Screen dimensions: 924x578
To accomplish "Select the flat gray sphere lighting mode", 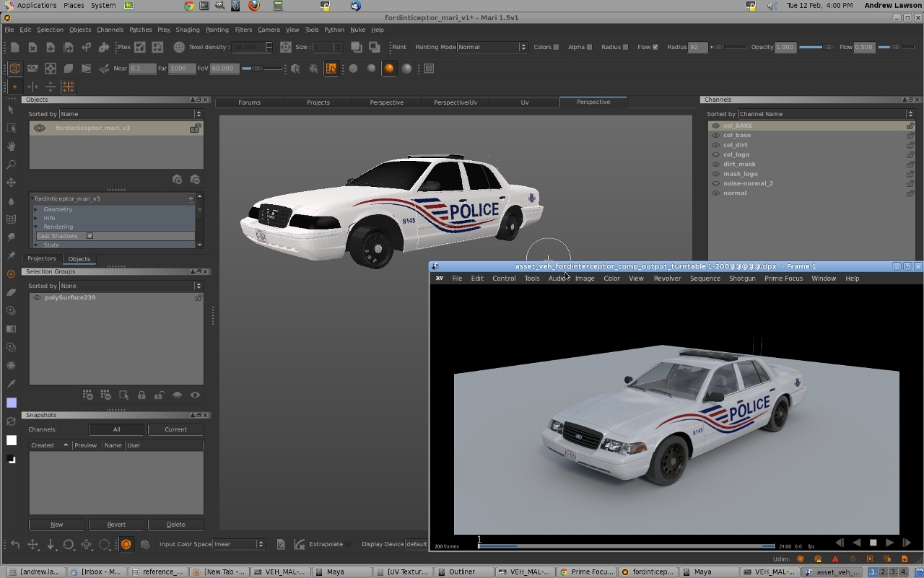I will (x=353, y=69).
